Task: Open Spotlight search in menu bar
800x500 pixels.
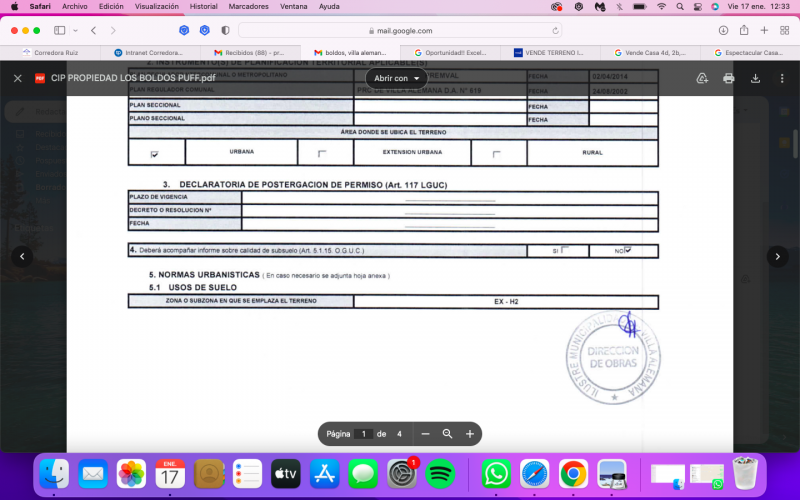Action: point(680,7)
